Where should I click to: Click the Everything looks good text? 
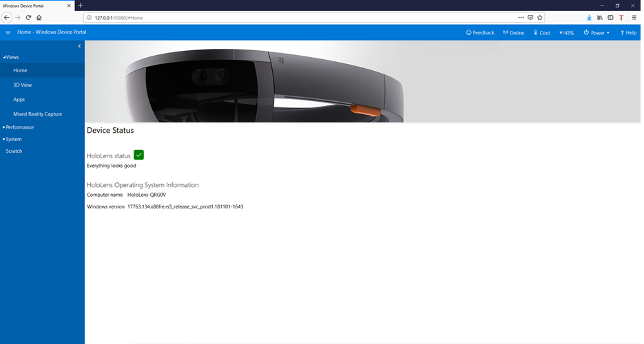click(112, 166)
